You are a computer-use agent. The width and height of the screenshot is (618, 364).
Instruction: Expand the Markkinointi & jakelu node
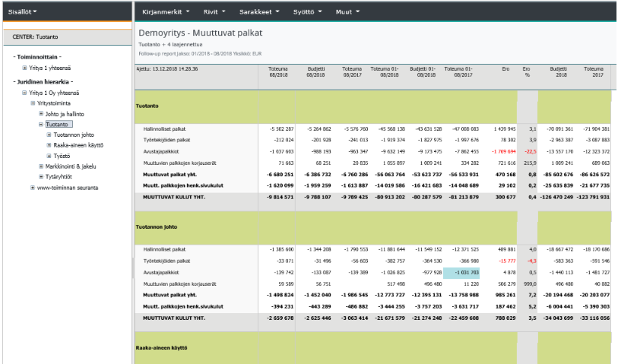41,166
